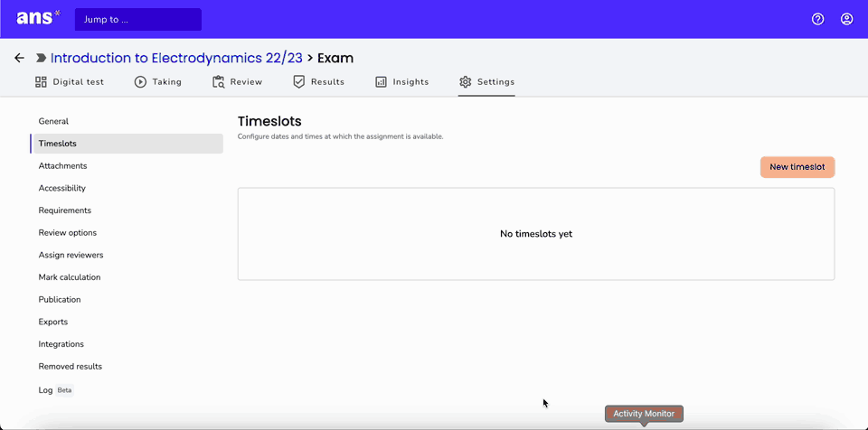Click the Review clipboard icon
This screenshot has height=430, width=868.
pyautogui.click(x=218, y=82)
